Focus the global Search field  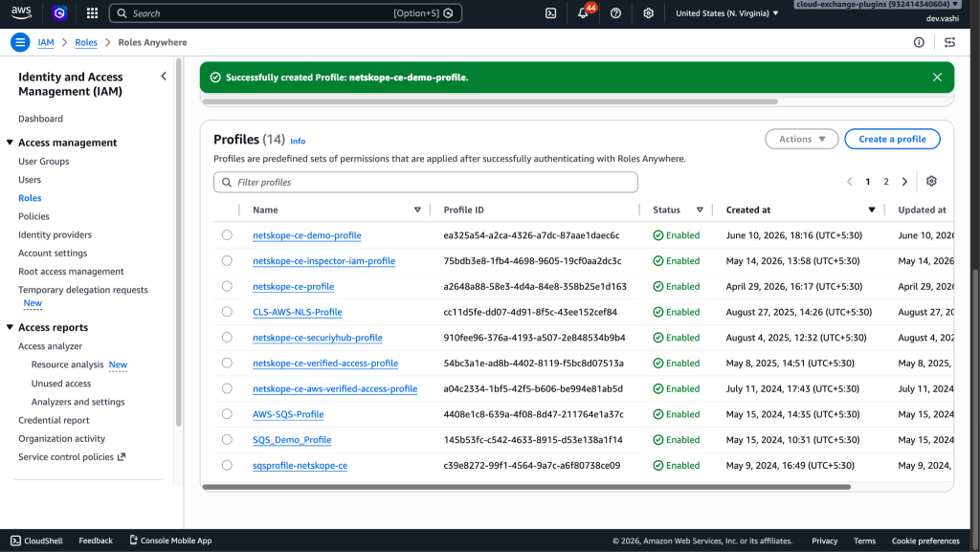tap(285, 13)
